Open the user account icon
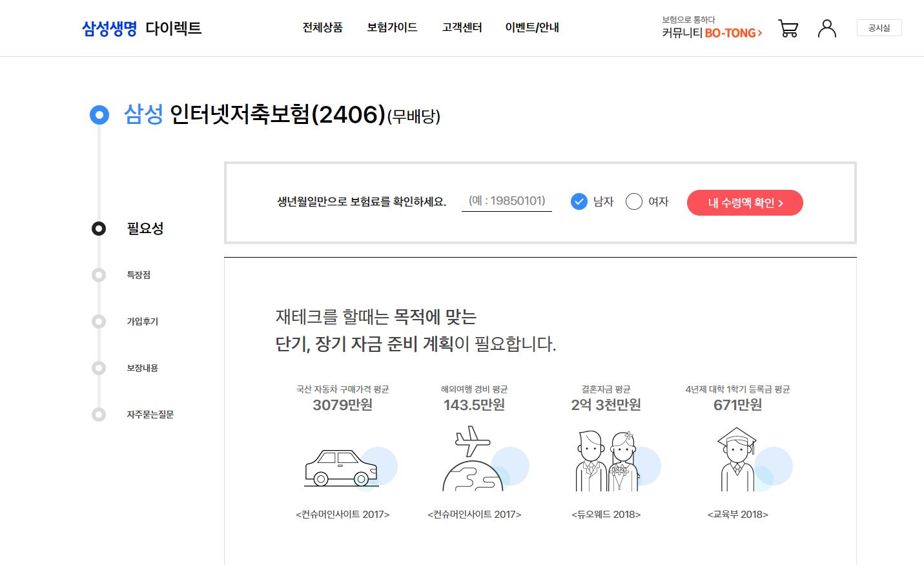924x565 pixels. [x=827, y=28]
